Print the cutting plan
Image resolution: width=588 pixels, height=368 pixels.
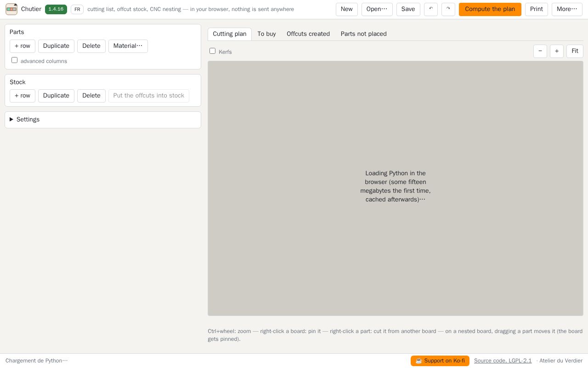pyautogui.click(x=537, y=9)
